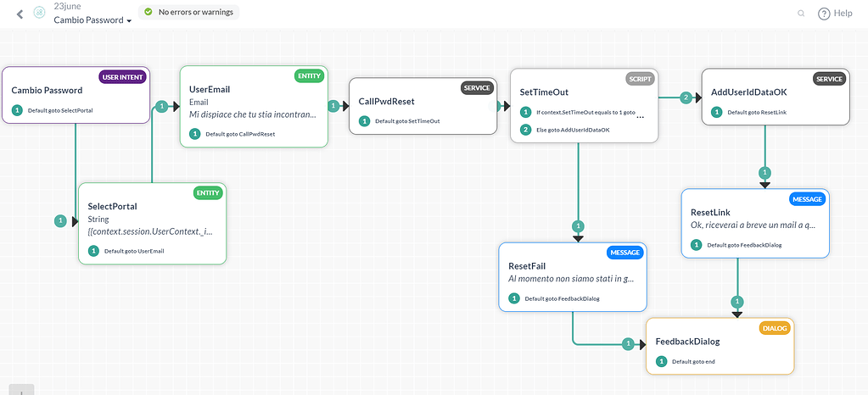Viewport: 868px width, 395px height.
Task: Select the CallPwdReset service node
Action: [x=423, y=106]
